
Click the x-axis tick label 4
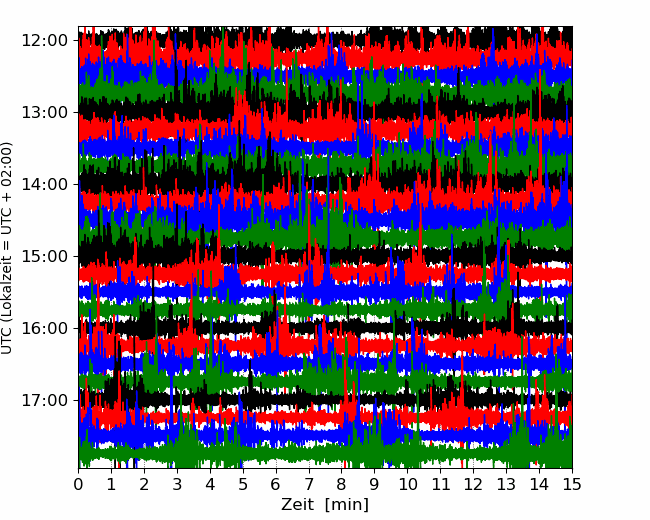(x=210, y=484)
